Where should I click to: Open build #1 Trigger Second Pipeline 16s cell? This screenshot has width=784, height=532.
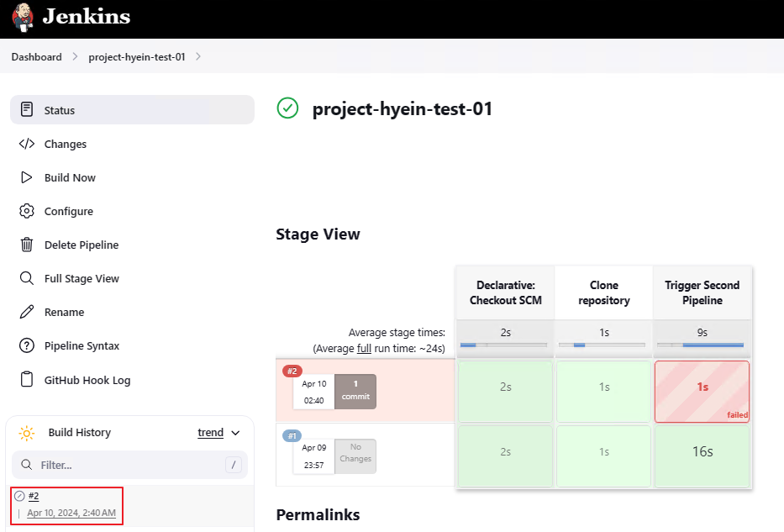[x=702, y=456]
